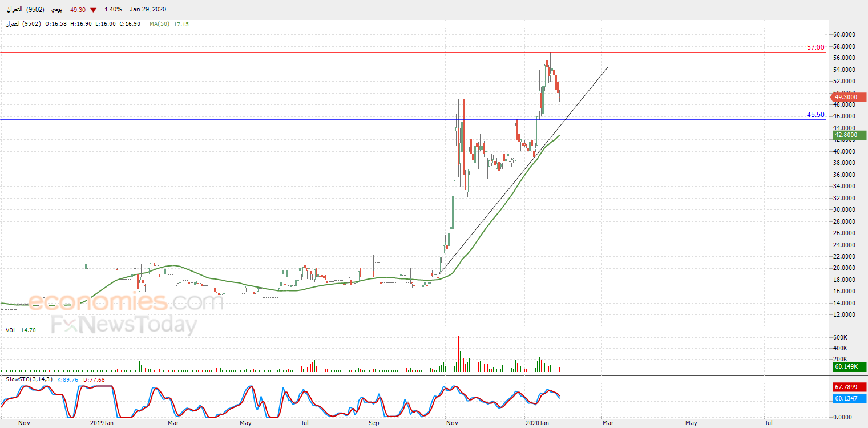Click the Sep time axis label
The width and height of the screenshot is (868, 428).
(374, 423)
